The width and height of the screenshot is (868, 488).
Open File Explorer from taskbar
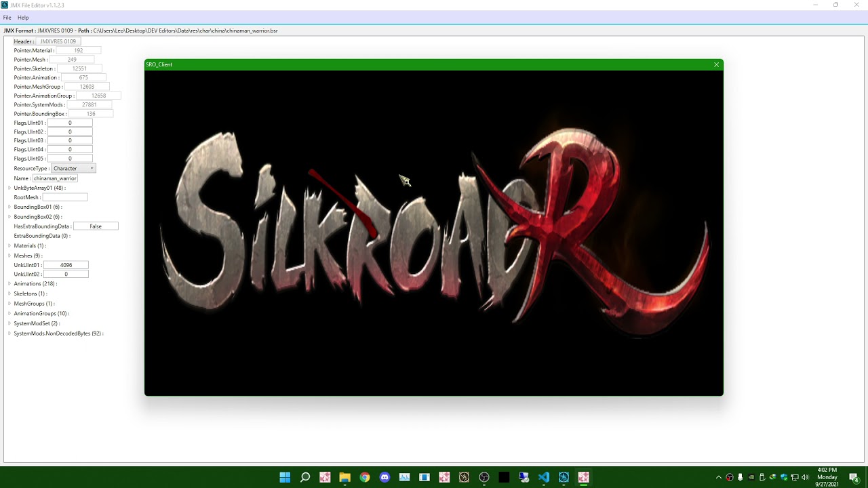coord(344,477)
